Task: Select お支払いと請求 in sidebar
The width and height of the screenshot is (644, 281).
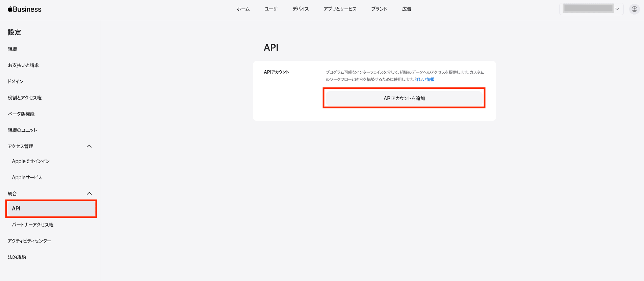Action: pos(23,65)
